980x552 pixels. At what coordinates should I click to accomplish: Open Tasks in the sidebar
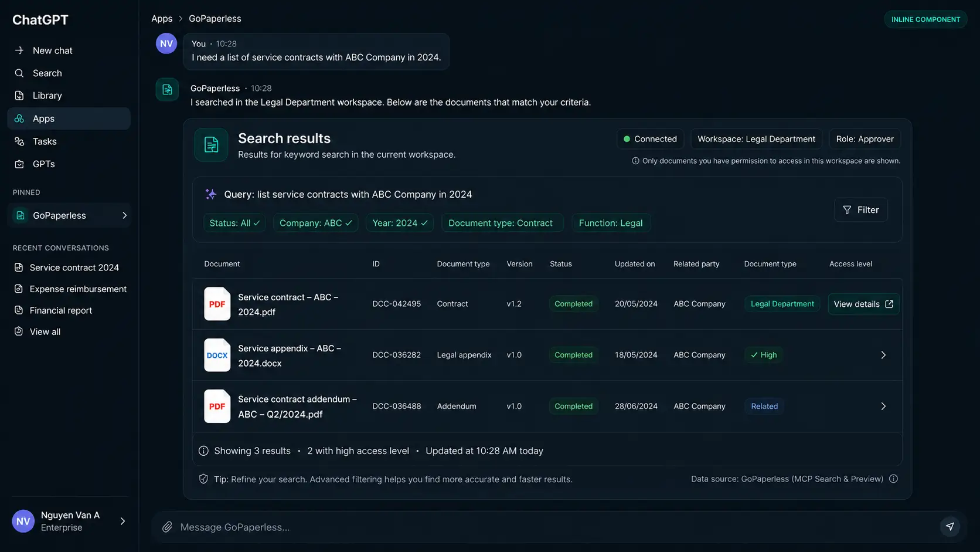(69, 141)
